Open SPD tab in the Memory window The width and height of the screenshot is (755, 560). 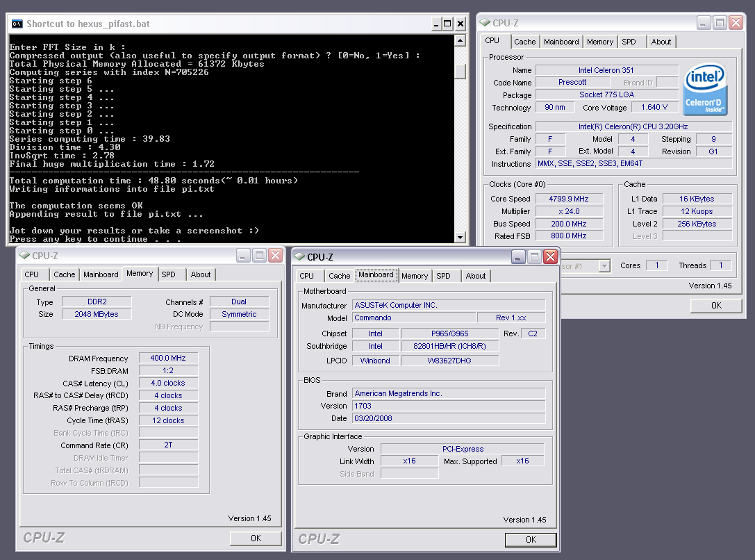point(169,274)
